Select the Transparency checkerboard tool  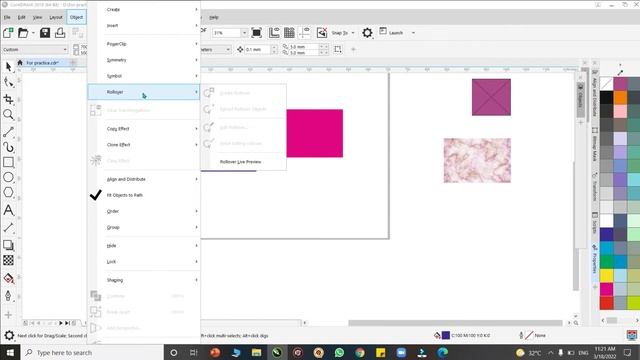coord(9,260)
